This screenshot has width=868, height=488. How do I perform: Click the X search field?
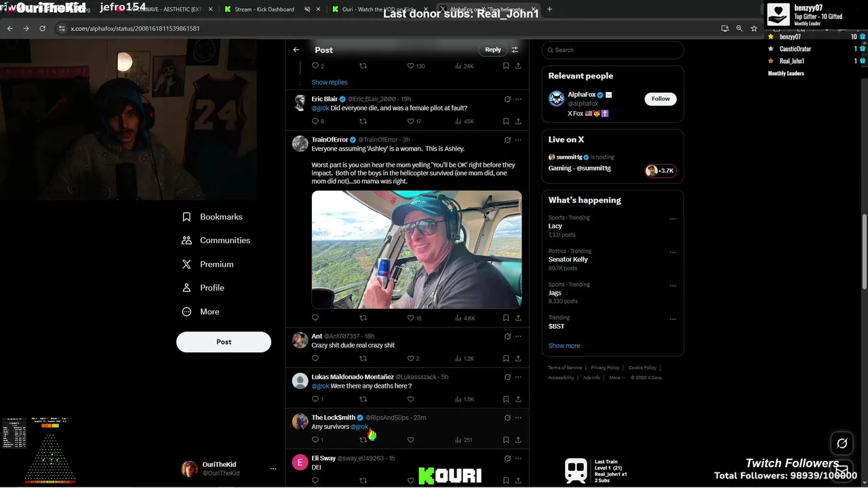click(x=612, y=49)
